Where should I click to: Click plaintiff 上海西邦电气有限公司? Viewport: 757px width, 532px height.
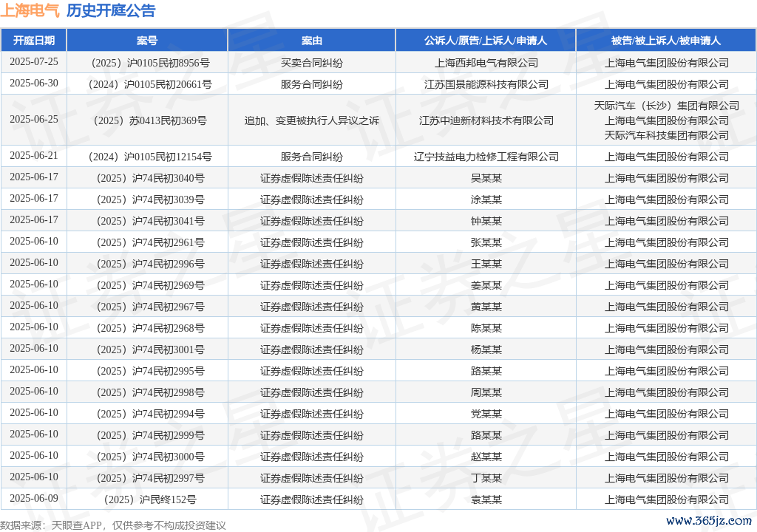[x=486, y=63]
